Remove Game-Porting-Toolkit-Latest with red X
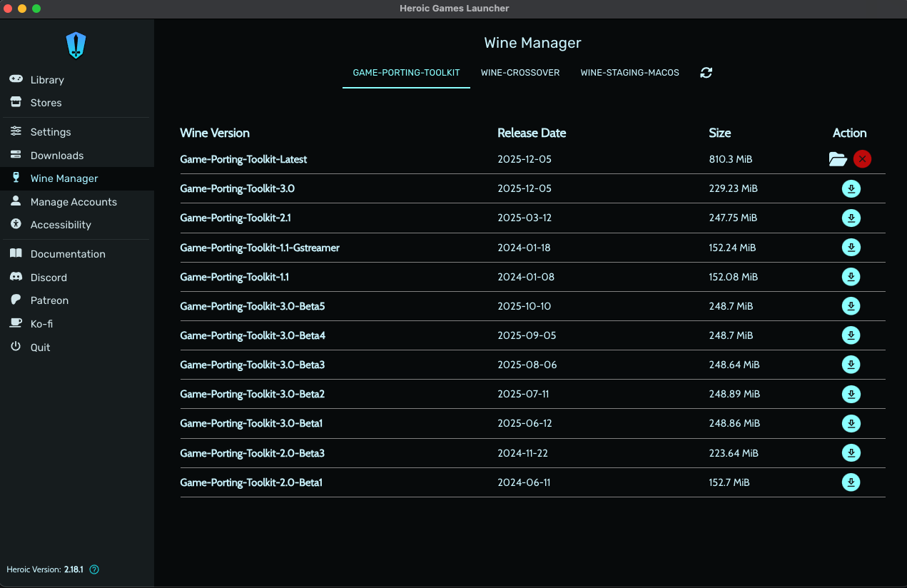The width and height of the screenshot is (907, 588). coord(862,159)
